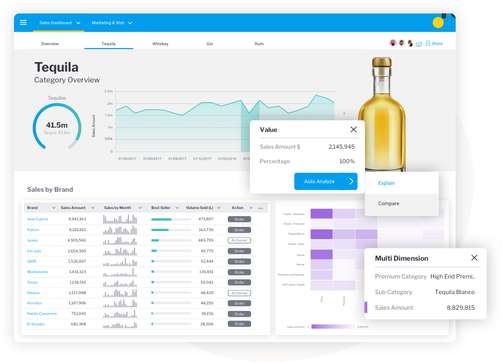Screen dimensions: 502x362
Task: Click the Auto Analyze button
Action: (326, 181)
